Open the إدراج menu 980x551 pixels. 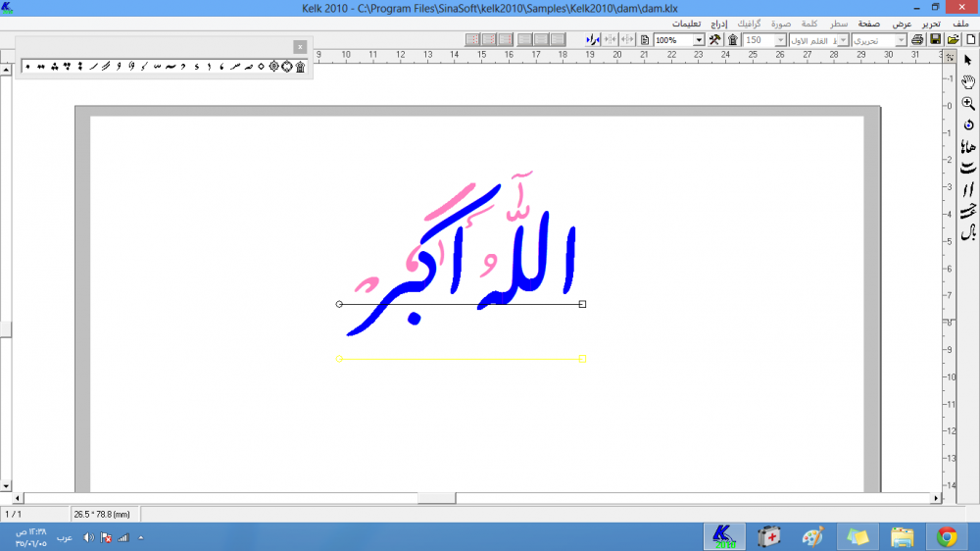coord(718,23)
